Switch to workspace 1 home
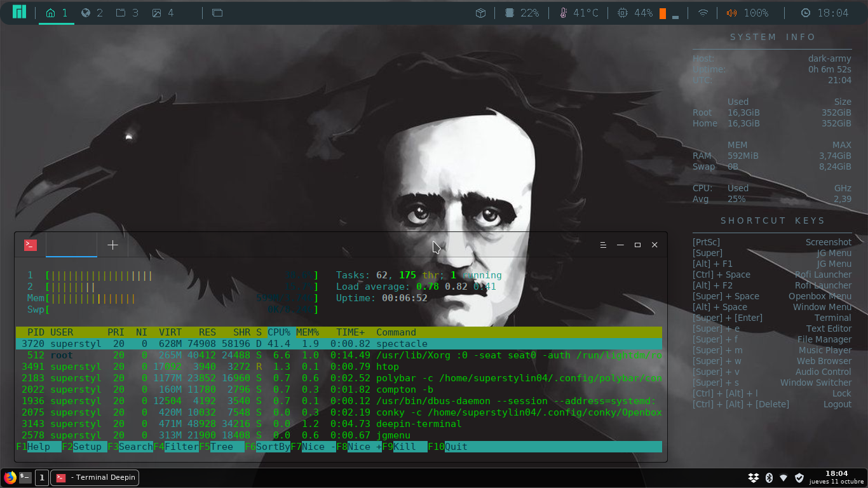This screenshot has height=488, width=868. [57, 13]
